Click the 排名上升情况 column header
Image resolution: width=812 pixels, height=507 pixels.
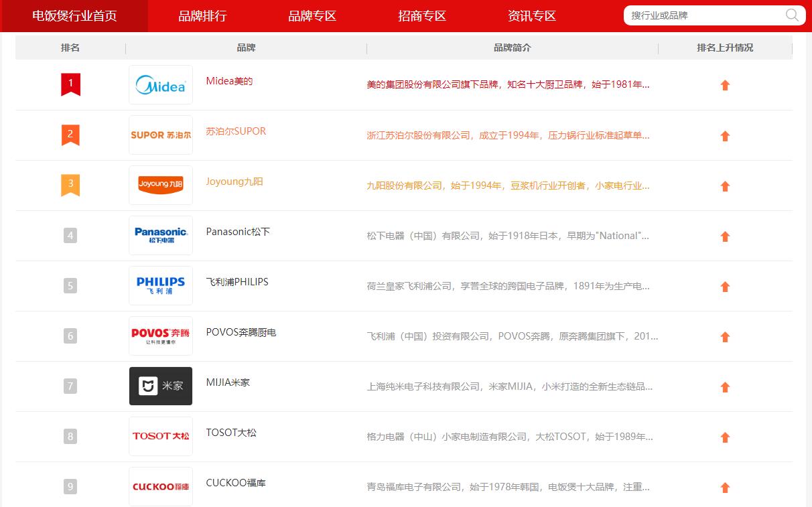(x=725, y=47)
